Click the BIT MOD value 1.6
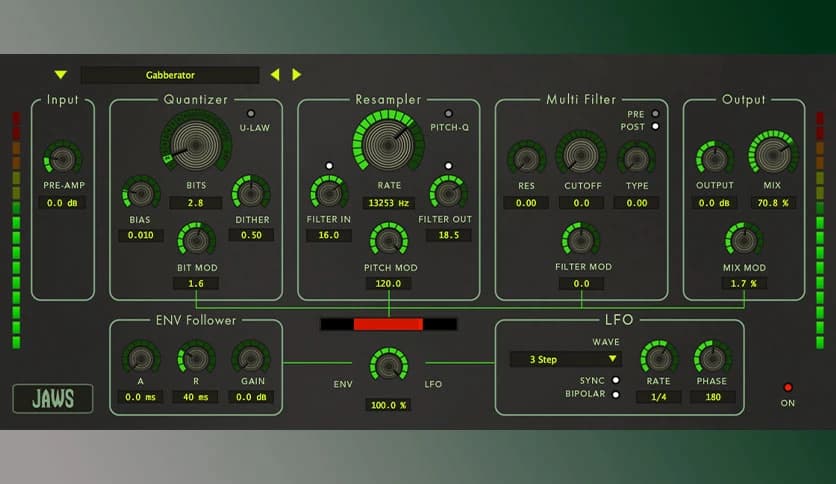Image resolution: width=836 pixels, height=484 pixels. click(x=196, y=284)
